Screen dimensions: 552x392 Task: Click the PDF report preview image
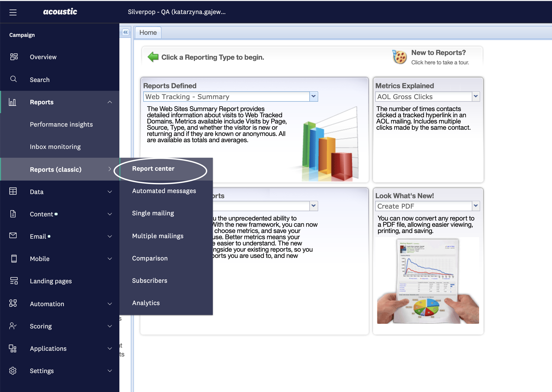pos(428,281)
